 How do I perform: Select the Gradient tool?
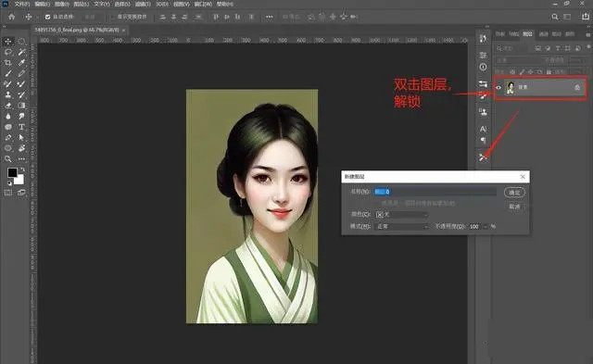21,106
